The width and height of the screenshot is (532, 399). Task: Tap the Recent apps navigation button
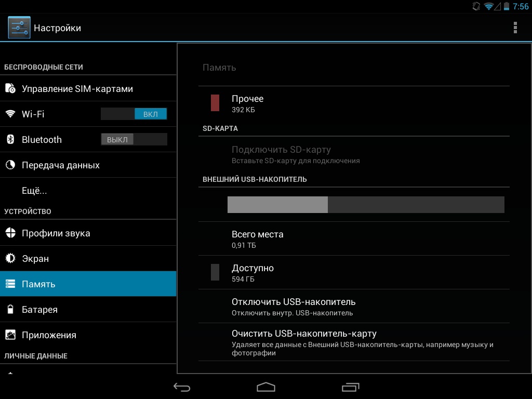tap(350, 387)
